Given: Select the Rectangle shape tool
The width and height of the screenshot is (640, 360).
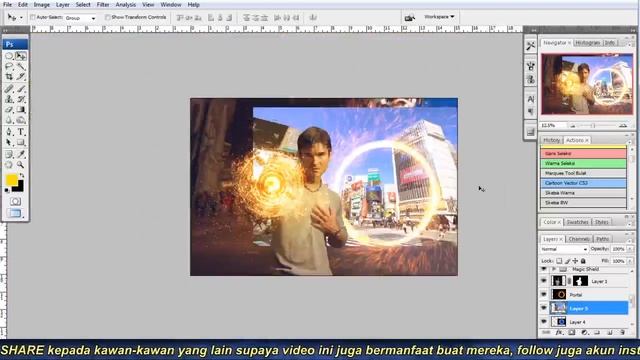Looking at the screenshot, I should (x=21, y=142).
